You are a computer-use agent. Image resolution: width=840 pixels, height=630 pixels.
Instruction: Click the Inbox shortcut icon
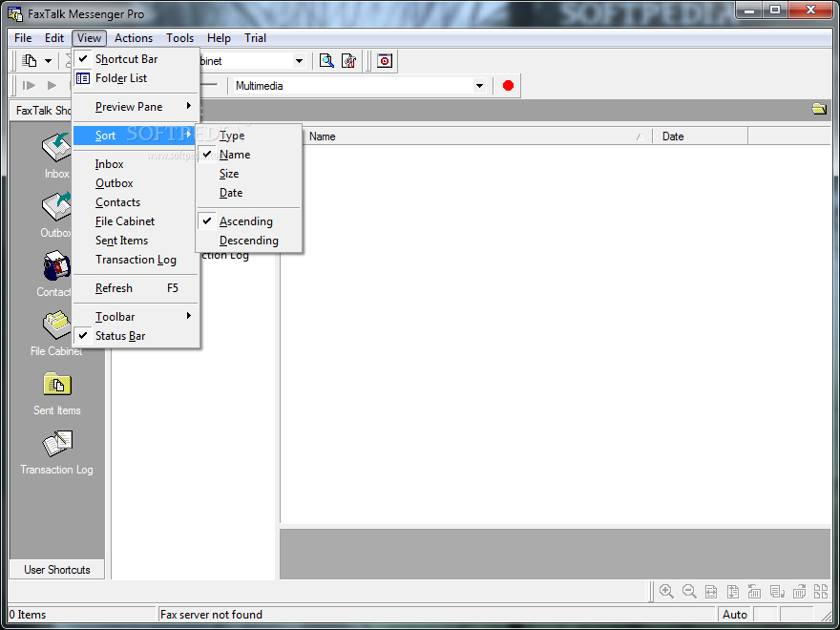(x=56, y=147)
